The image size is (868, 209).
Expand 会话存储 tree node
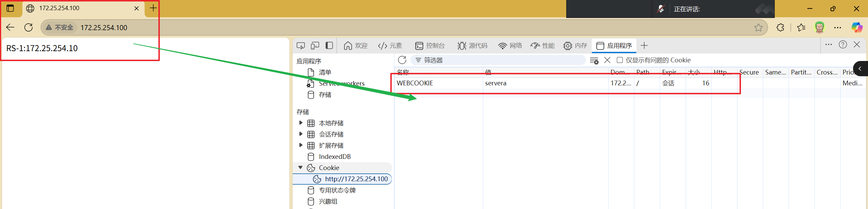[300, 134]
